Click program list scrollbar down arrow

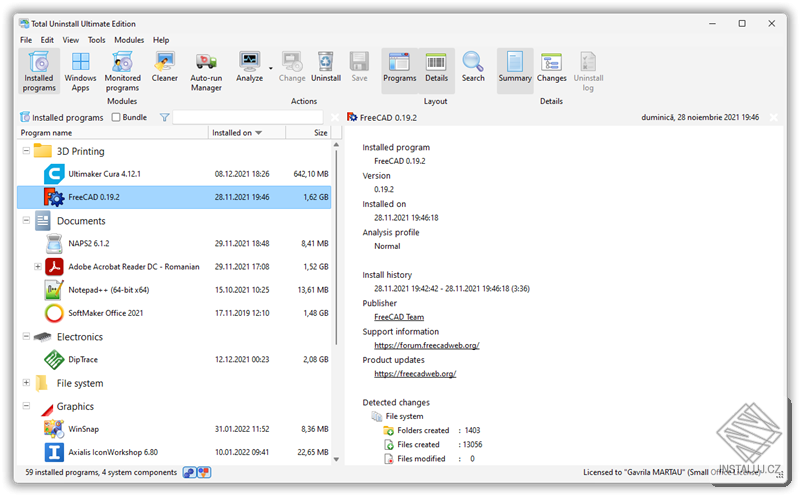(336, 459)
